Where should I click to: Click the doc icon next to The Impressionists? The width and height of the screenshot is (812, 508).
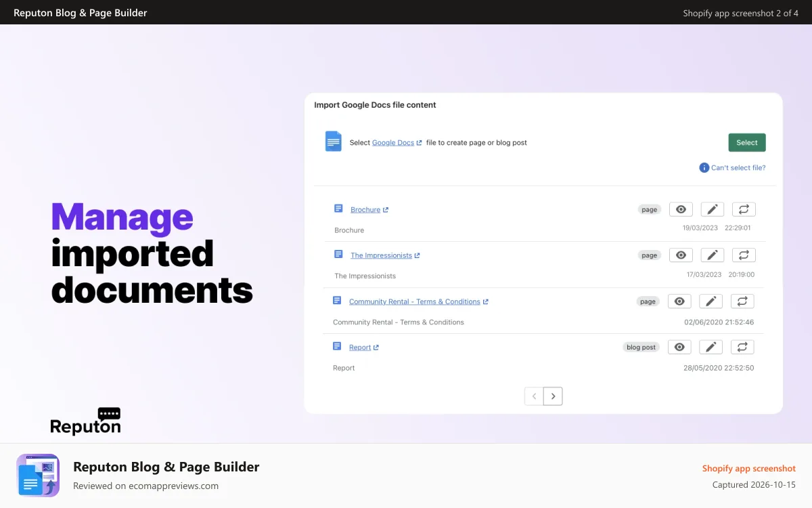click(x=339, y=254)
